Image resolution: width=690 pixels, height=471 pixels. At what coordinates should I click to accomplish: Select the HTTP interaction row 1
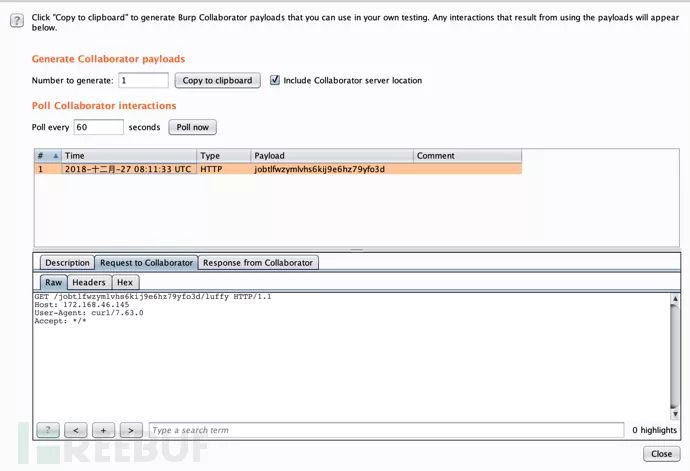pos(278,169)
